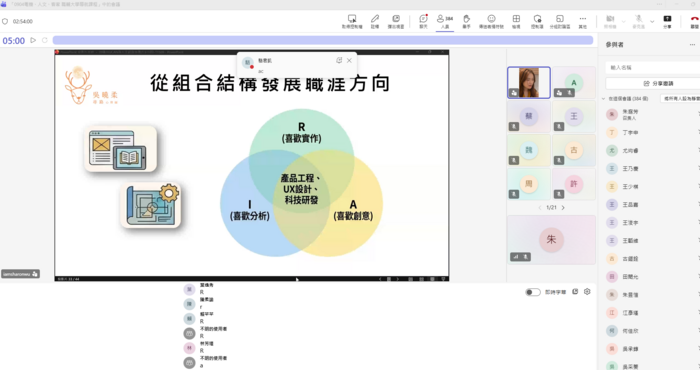The image size is (700, 370).
Task: Open the view grid layout icon
Action: point(516,18)
